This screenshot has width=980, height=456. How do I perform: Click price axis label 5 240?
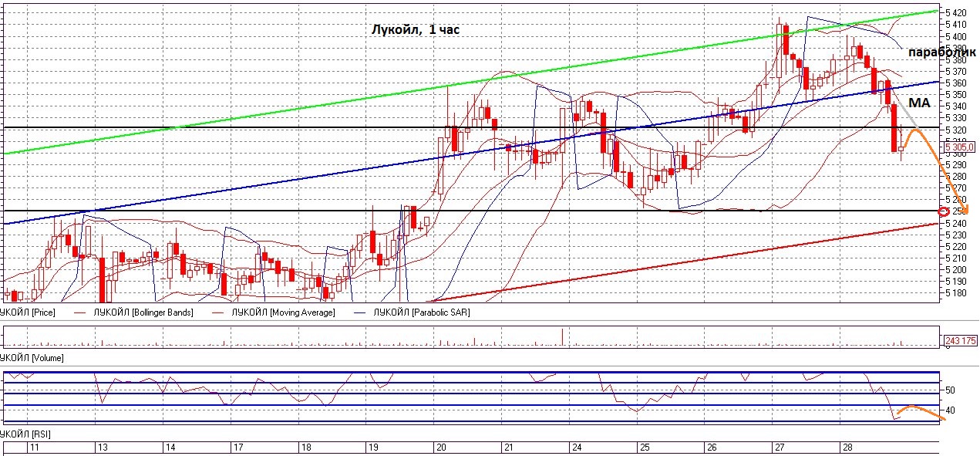coord(956,223)
